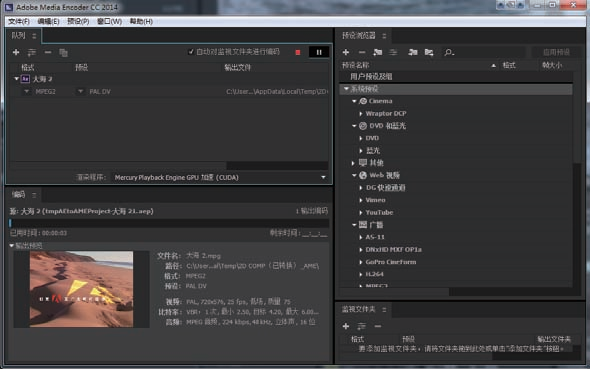Sort presets by format column
Image resolution: width=590 pixels, height=369 pixels.
click(x=509, y=65)
